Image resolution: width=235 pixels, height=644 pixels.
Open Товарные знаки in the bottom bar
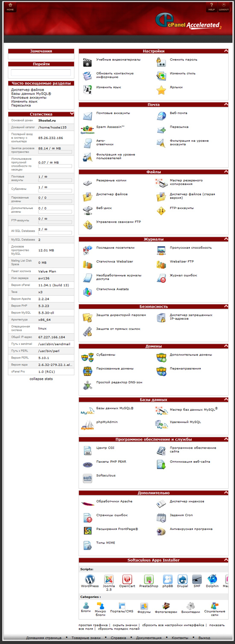[86, 638]
